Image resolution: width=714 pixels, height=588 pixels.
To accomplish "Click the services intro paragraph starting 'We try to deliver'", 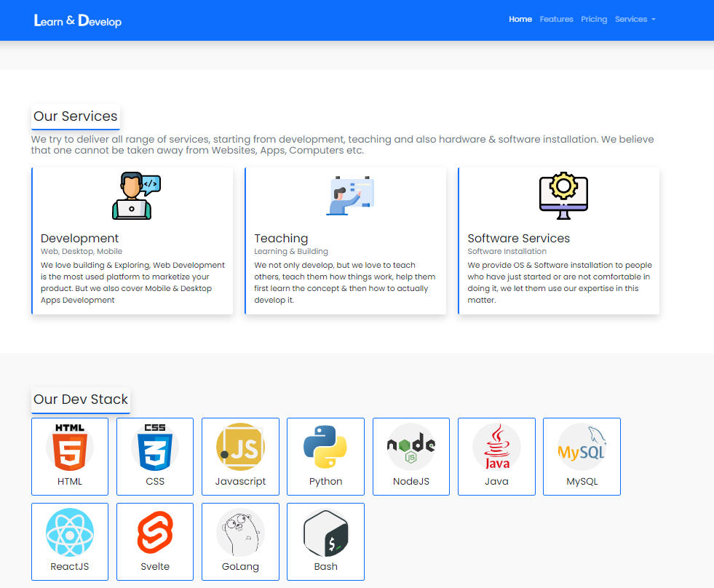I will tap(342, 145).
